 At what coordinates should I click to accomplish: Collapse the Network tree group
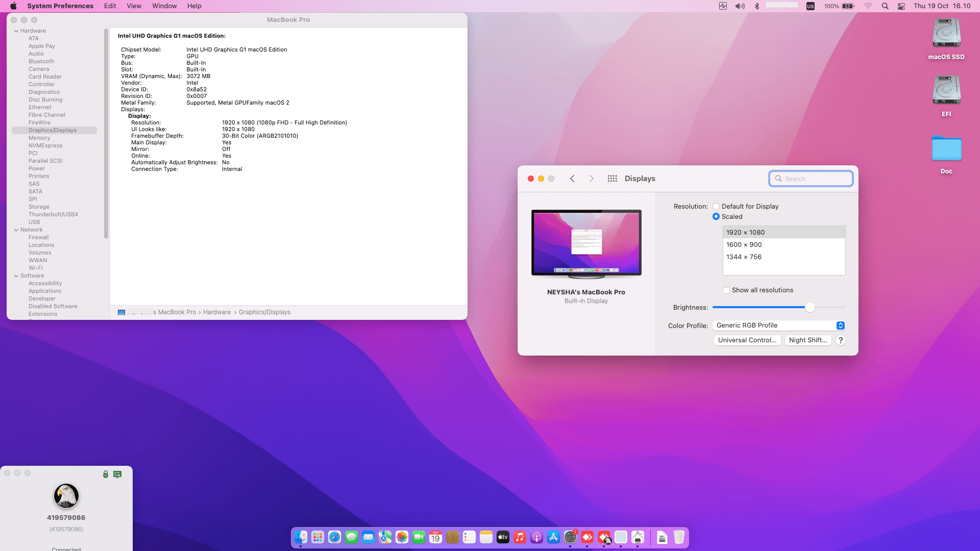(16, 230)
